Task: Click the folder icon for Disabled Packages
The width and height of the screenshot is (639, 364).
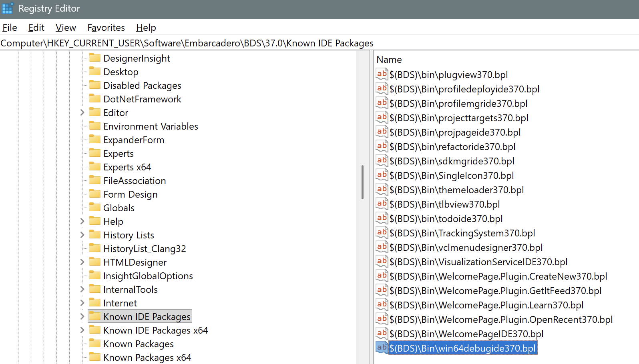Action: [95, 85]
